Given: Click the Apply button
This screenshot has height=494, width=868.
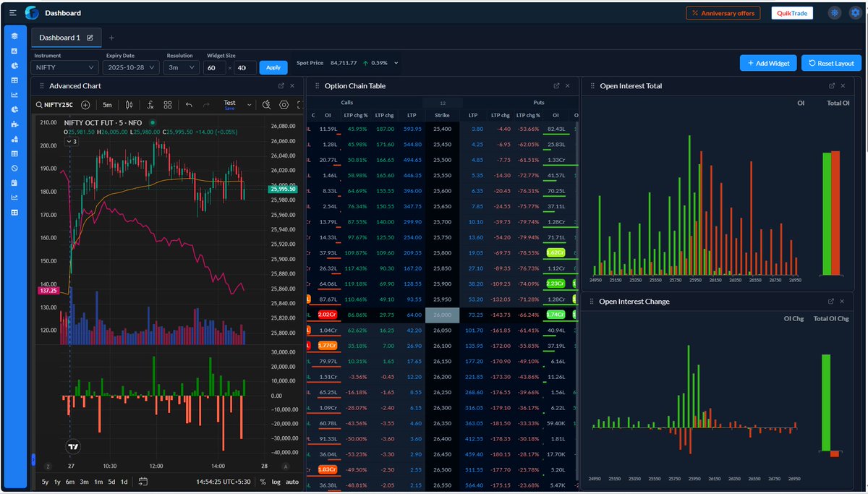Looking at the screenshot, I should (x=273, y=67).
